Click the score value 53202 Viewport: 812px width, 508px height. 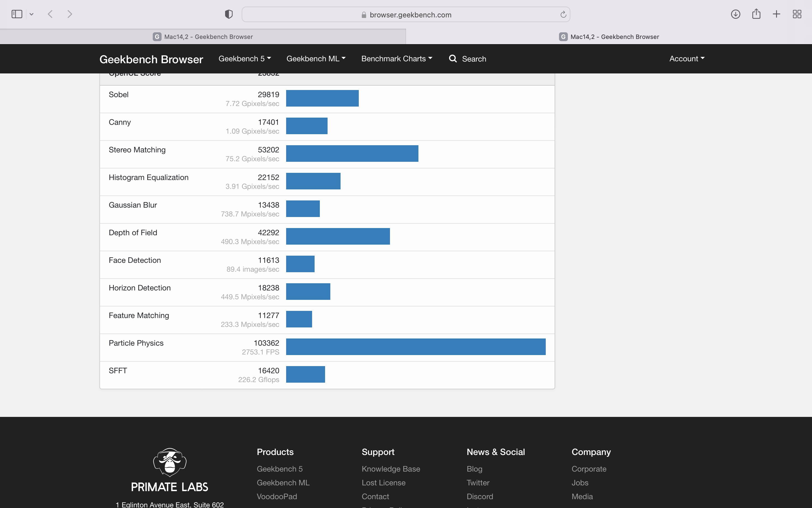click(268, 150)
